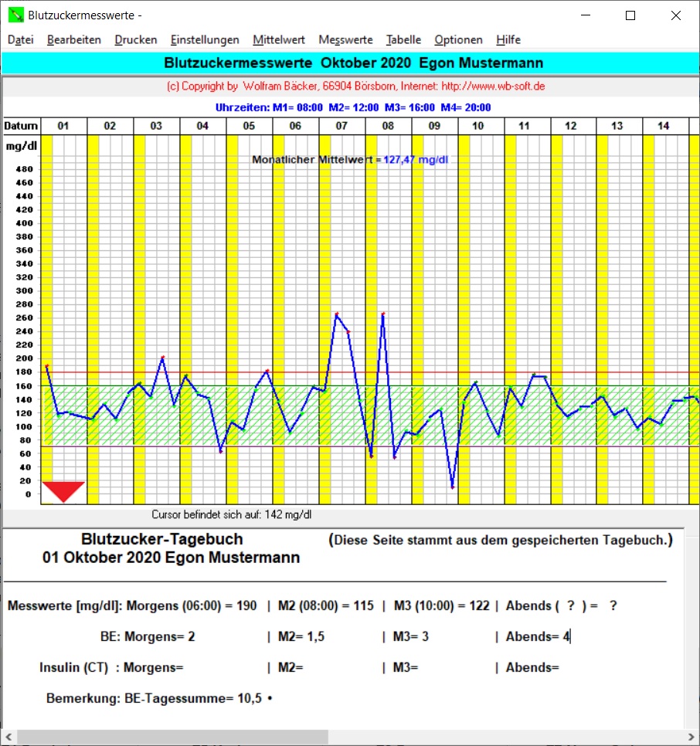The height and width of the screenshot is (746, 700).
Task: Open the Mittelwert menu
Action: (278, 40)
